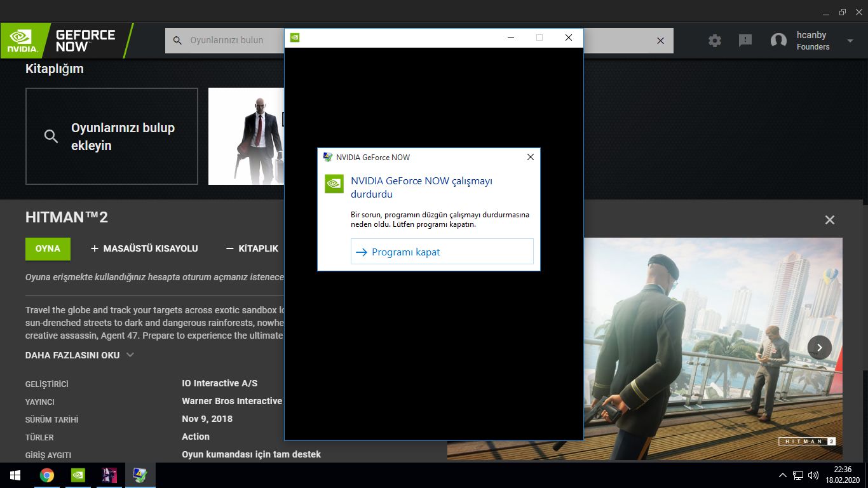
Task: Click the 'Founders' membership label
Action: click(x=813, y=47)
